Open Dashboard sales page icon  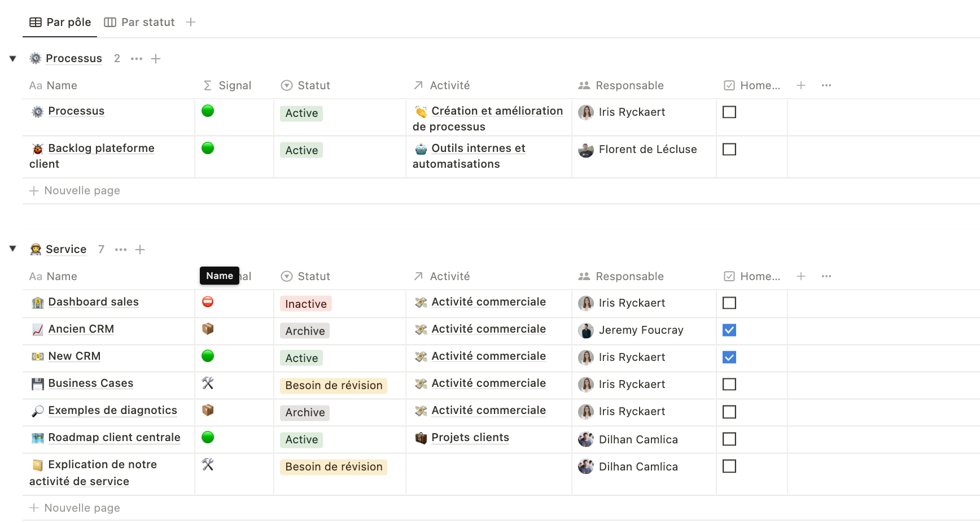pyautogui.click(x=38, y=303)
